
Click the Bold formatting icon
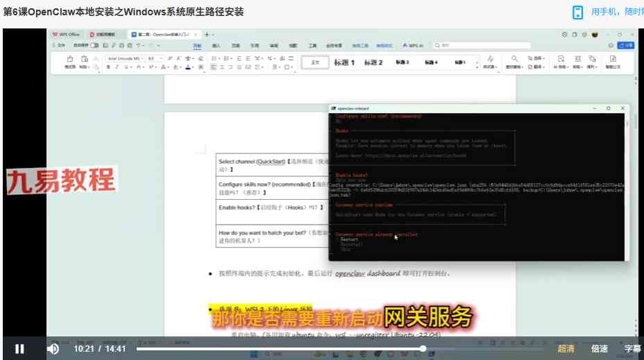[108, 67]
